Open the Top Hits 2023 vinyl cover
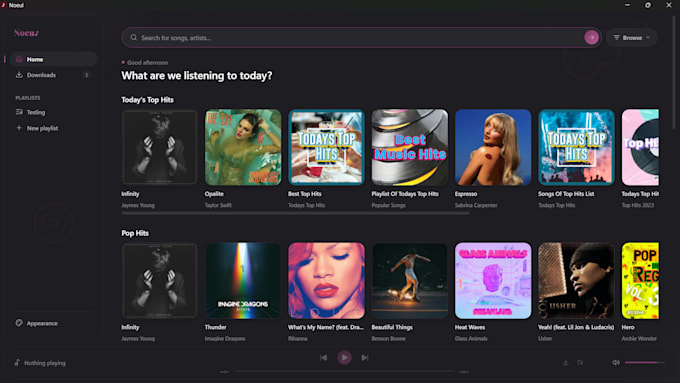This screenshot has height=383, width=680. [640, 147]
